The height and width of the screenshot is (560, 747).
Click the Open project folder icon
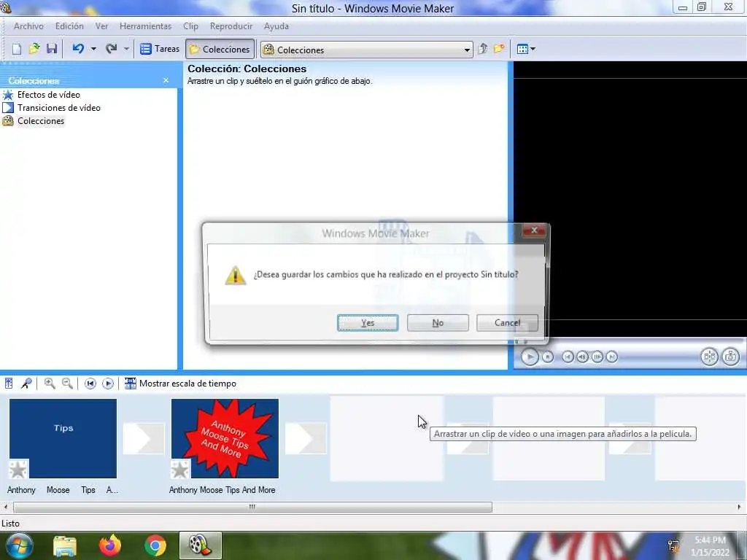34,49
